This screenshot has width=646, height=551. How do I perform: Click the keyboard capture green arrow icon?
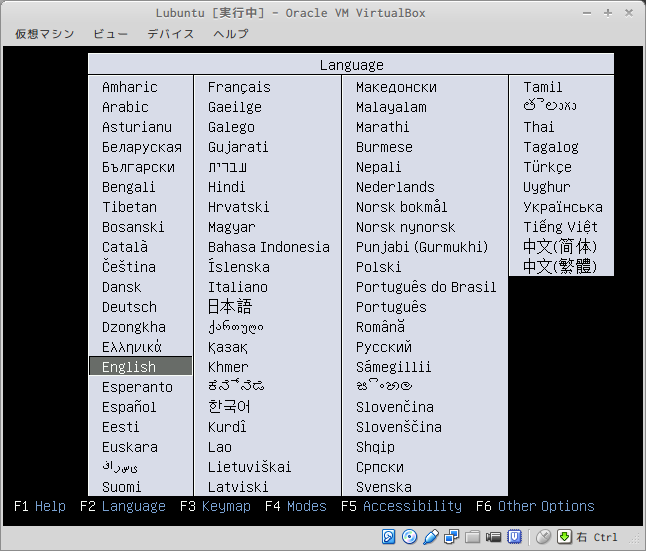[x=564, y=537]
